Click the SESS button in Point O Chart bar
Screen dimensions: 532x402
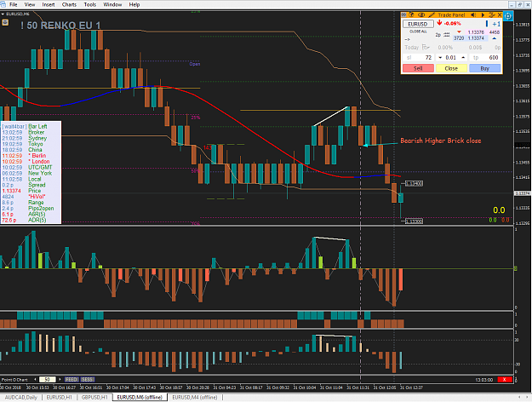pos(87,379)
